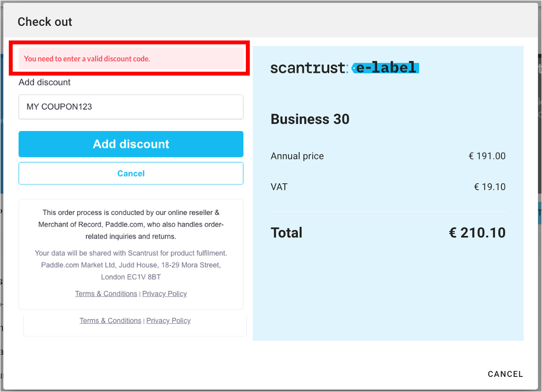Click the Business 30 plan heading

coord(310,119)
